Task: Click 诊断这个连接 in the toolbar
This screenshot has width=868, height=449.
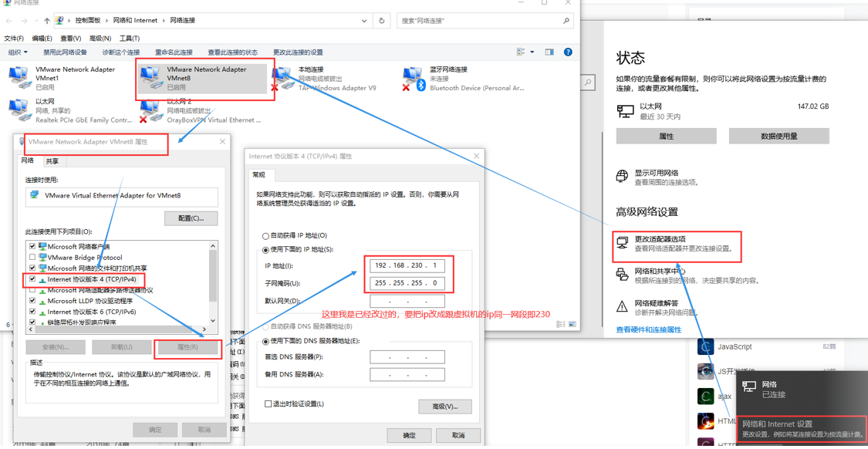Action: [x=121, y=52]
